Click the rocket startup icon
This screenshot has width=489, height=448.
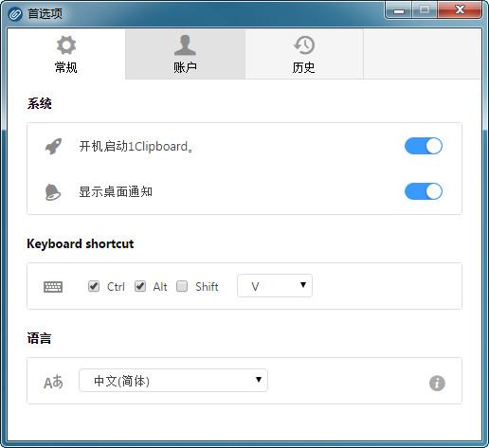[x=53, y=146]
